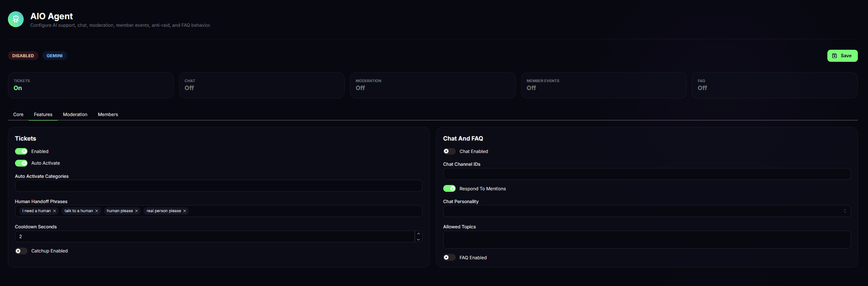Go to the Members tab
868x286 pixels.
pos(108,115)
